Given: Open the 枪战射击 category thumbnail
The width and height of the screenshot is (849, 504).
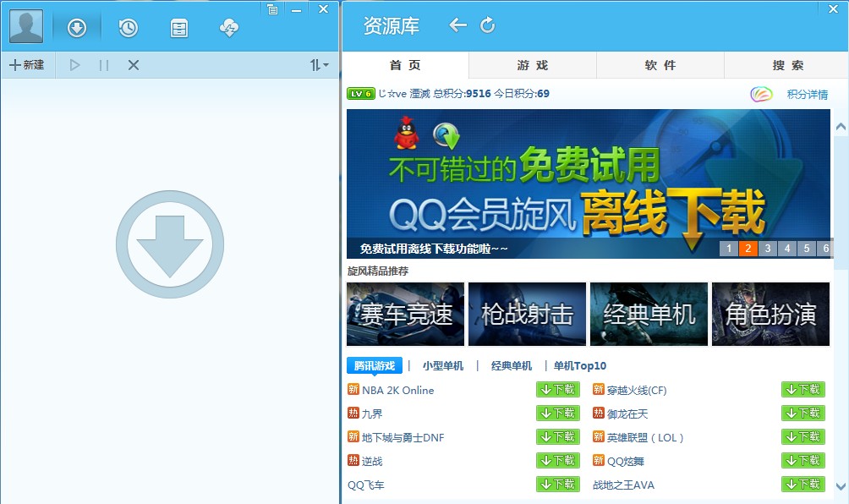Looking at the screenshot, I should click(x=528, y=314).
